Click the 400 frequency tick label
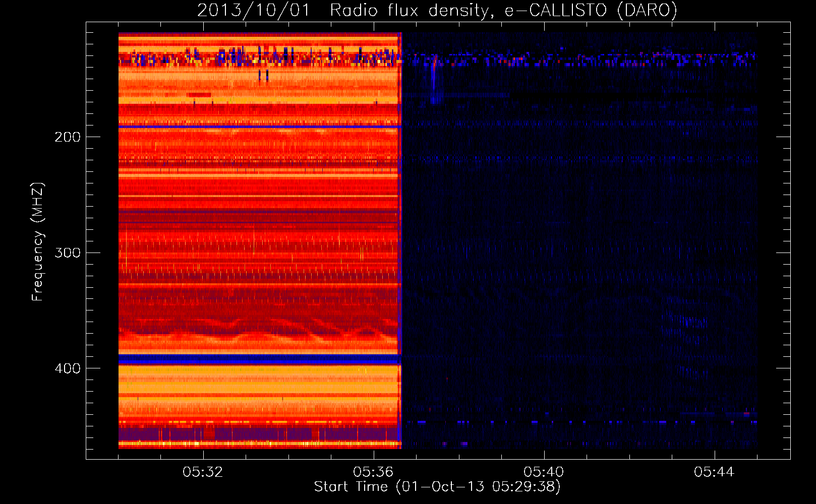The height and width of the screenshot is (504, 816). pyautogui.click(x=68, y=368)
